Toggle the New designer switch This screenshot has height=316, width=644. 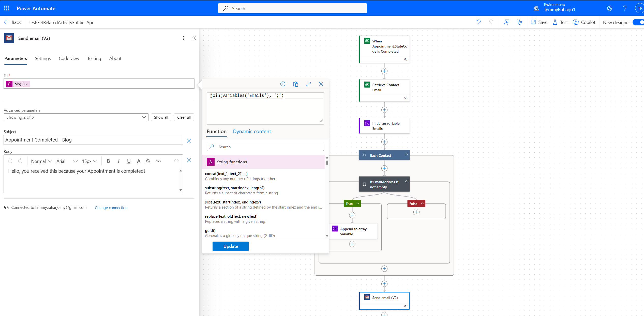[x=639, y=22]
